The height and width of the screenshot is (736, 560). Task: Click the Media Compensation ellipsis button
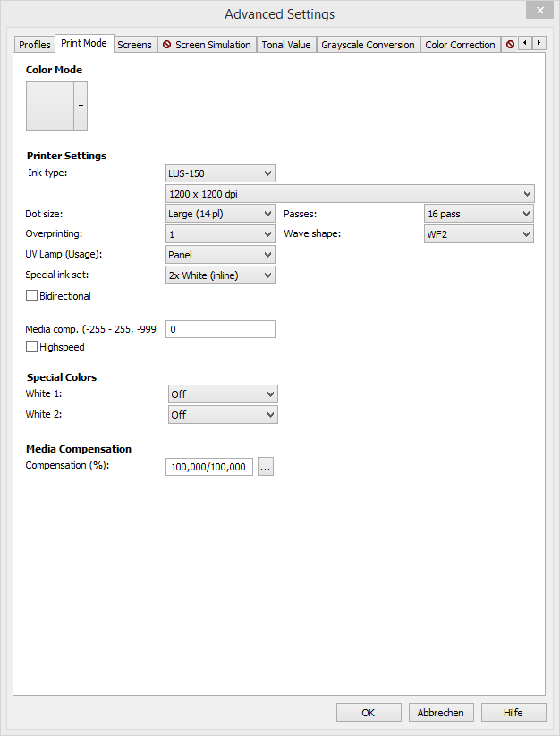coord(265,467)
